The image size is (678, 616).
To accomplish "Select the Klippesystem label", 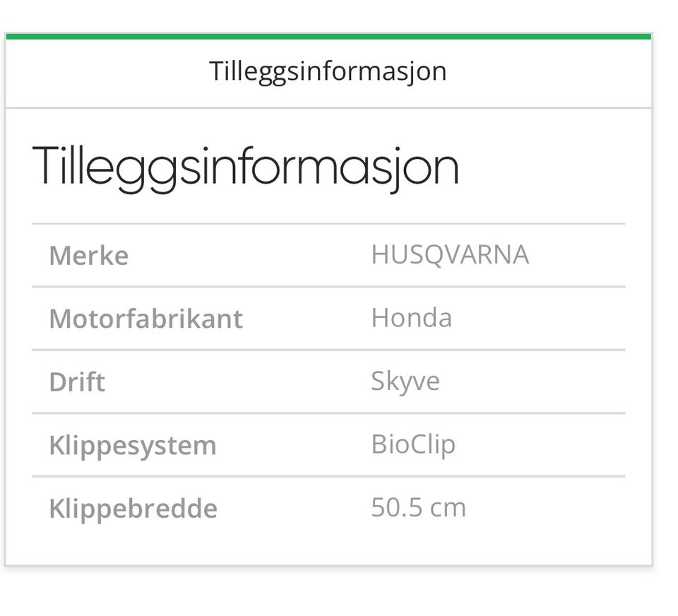I will [133, 446].
